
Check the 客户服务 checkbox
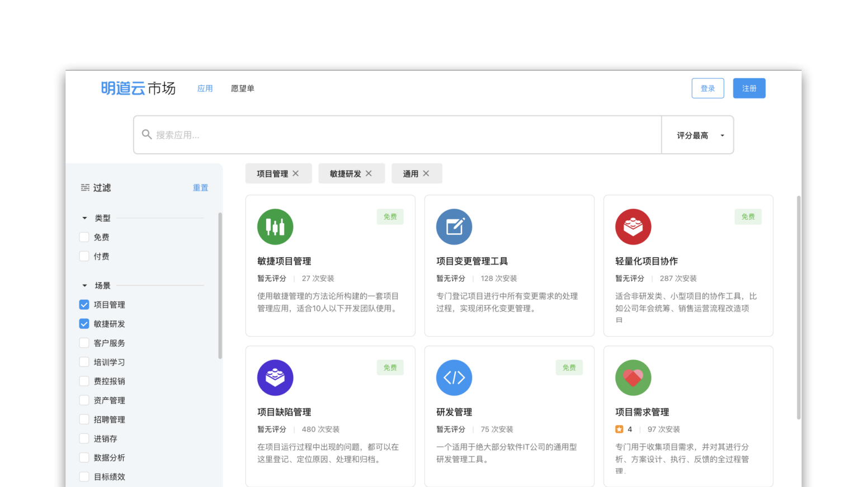click(x=84, y=343)
